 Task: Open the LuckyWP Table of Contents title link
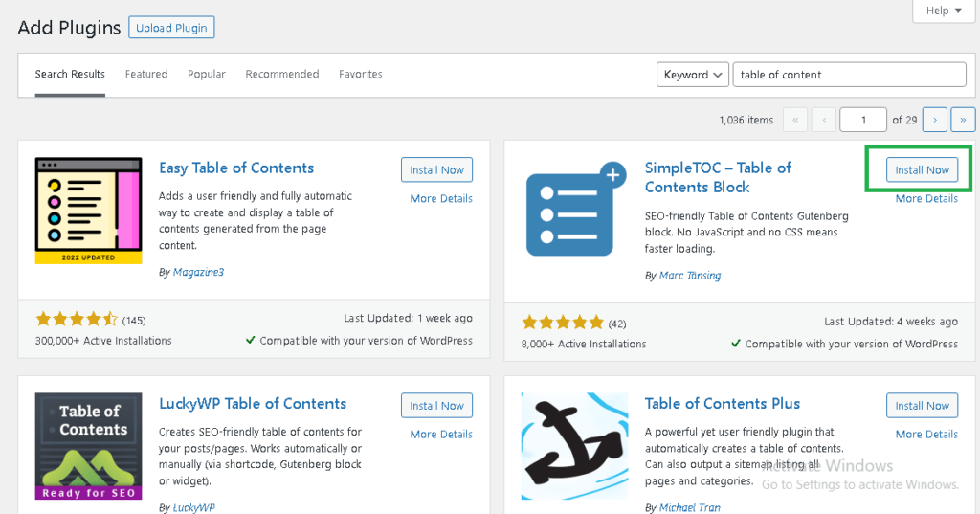[x=253, y=404]
